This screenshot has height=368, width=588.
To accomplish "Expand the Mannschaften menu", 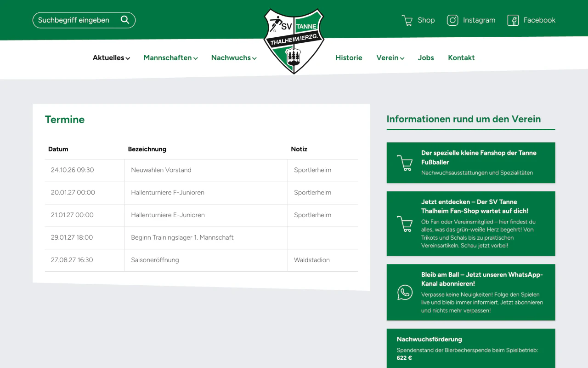I will tap(171, 57).
